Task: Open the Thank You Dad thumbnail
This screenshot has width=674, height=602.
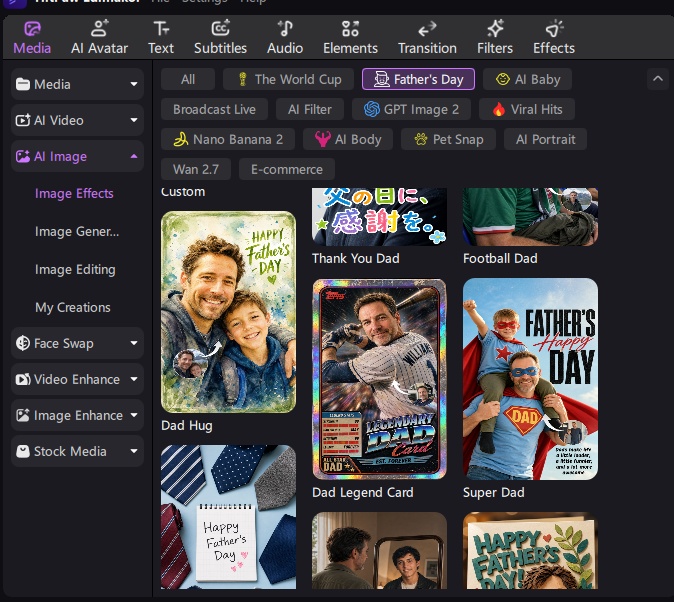Action: tap(380, 217)
